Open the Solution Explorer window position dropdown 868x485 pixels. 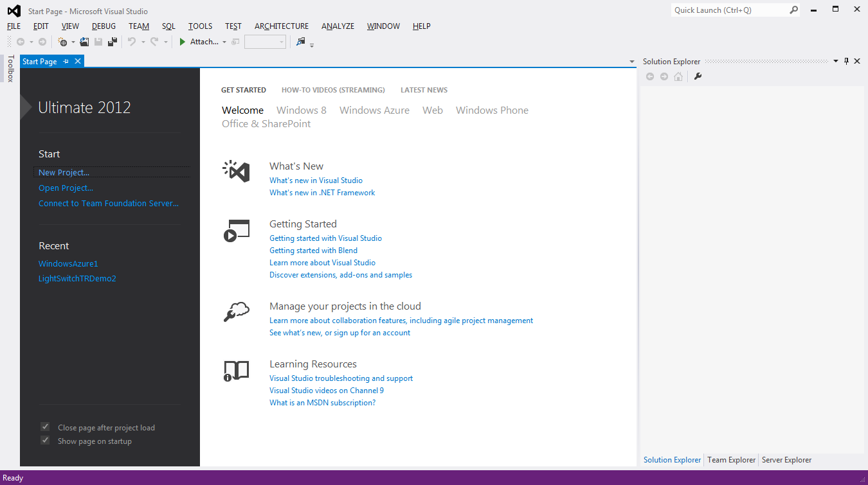point(836,61)
